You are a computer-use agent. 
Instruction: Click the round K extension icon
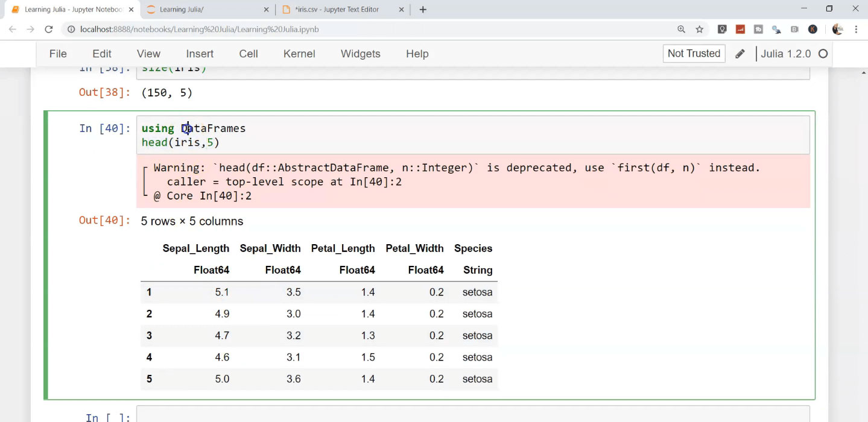click(813, 29)
